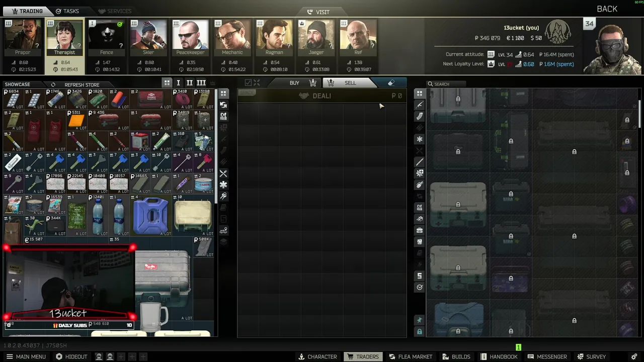644x362 pixels.
Task: Buy the Emergency Water Ration bottle for 12401
Action: (98, 215)
